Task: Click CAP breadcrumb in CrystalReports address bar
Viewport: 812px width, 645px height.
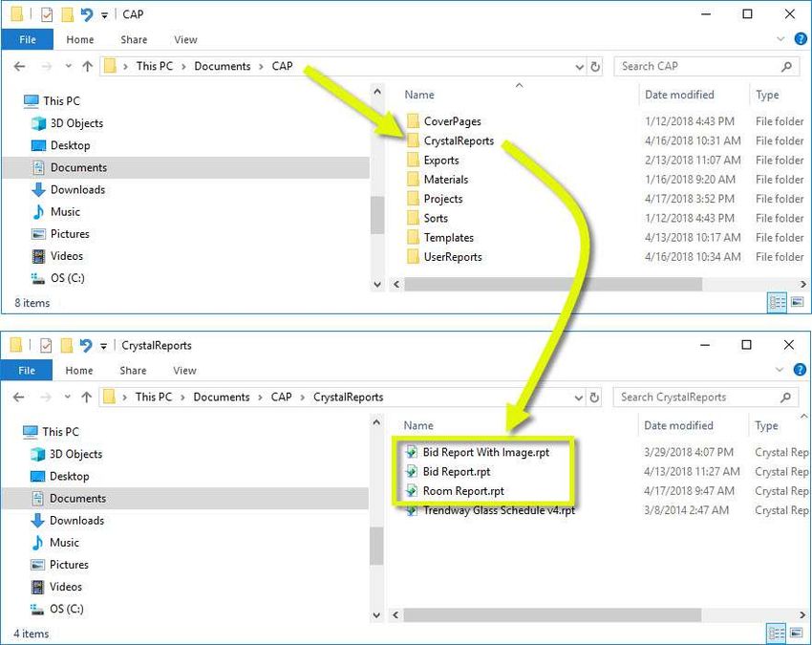Action: click(281, 398)
